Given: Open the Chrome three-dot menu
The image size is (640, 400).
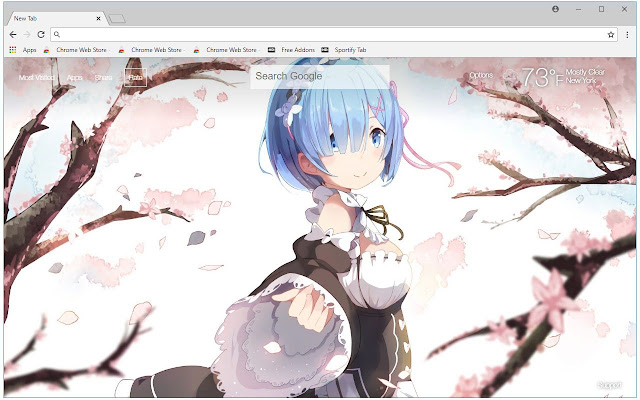Looking at the screenshot, I should pyautogui.click(x=627, y=35).
